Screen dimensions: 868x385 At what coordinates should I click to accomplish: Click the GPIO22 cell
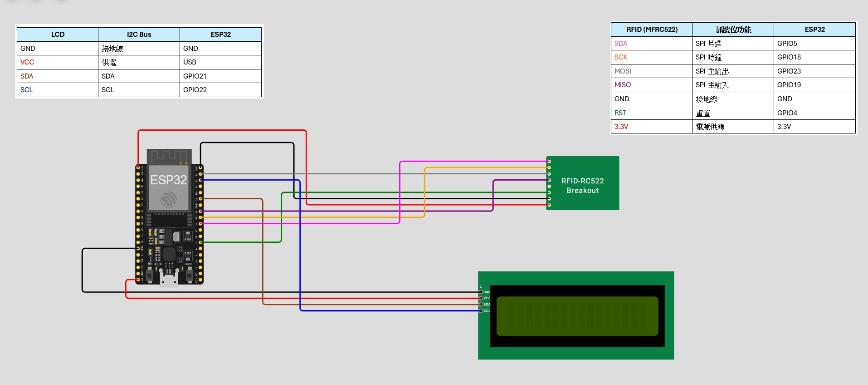pyautogui.click(x=221, y=90)
